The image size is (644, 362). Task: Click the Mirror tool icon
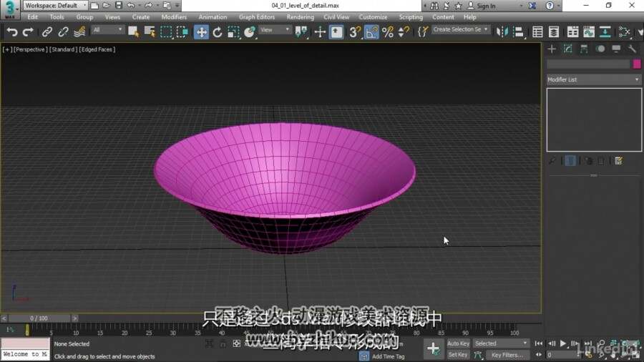pos(502,31)
